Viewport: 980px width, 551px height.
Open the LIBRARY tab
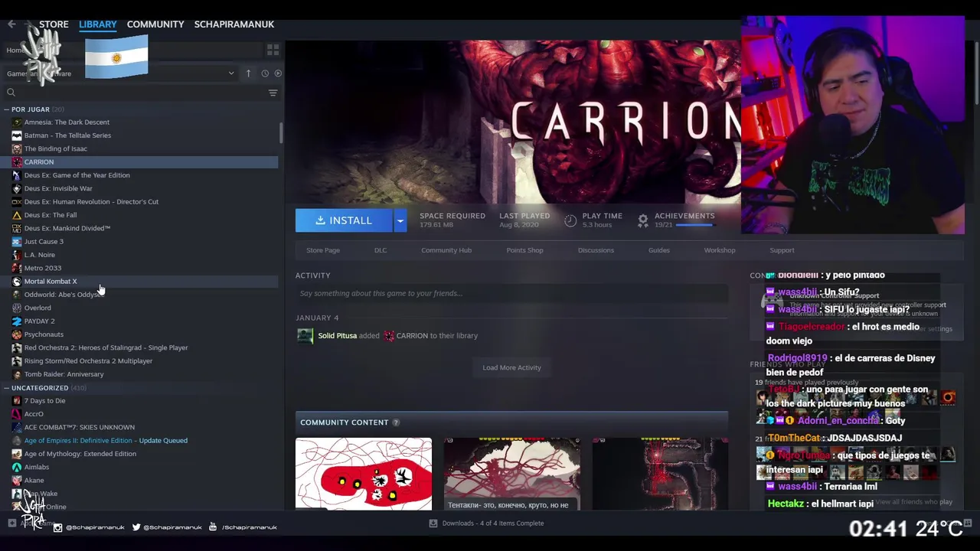click(98, 24)
